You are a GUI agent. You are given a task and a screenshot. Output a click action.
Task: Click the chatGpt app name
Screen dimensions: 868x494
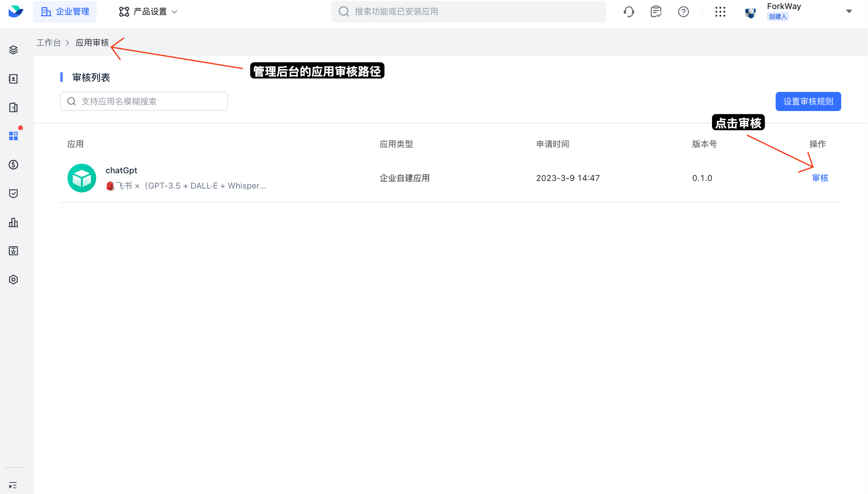122,170
